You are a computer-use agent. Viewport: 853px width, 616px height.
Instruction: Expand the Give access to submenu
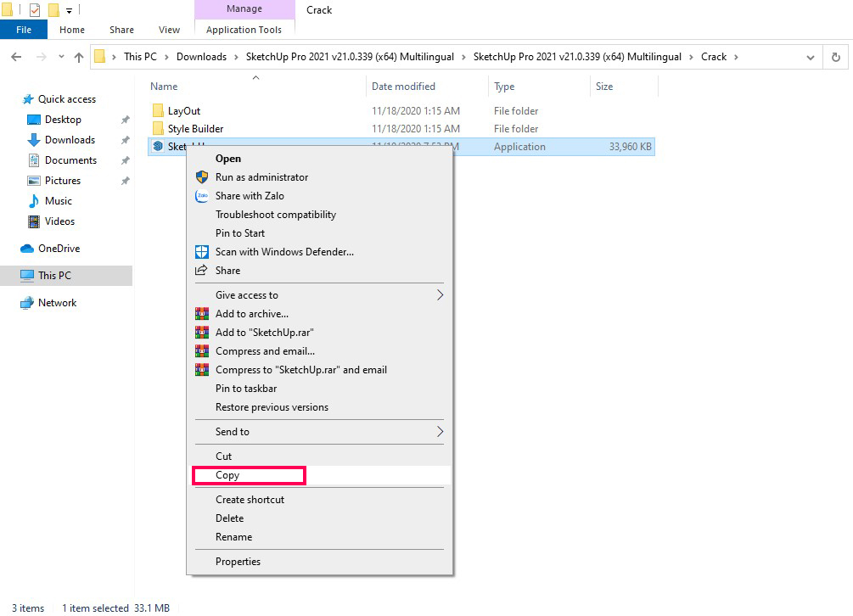[440, 295]
